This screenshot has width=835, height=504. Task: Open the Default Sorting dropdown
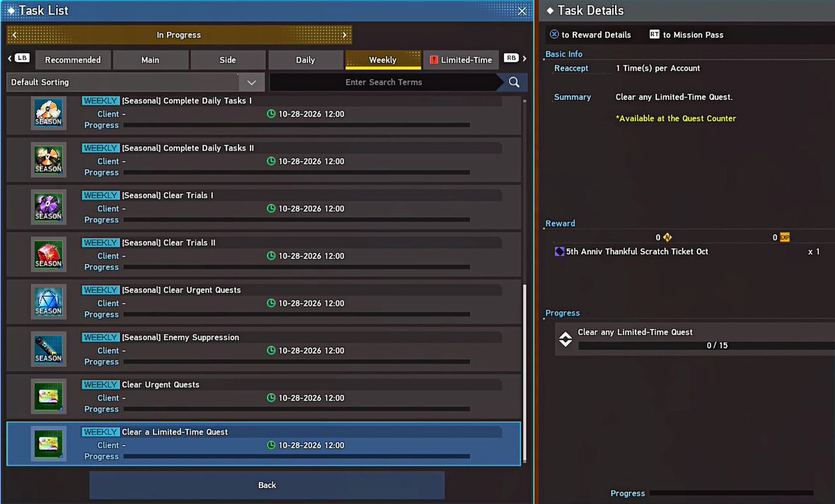click(x=135, y=82)
